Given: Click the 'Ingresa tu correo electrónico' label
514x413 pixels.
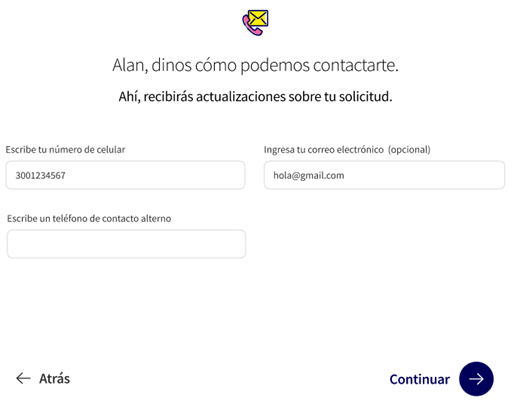Looking at the screenshot, I should pos(324,150).
